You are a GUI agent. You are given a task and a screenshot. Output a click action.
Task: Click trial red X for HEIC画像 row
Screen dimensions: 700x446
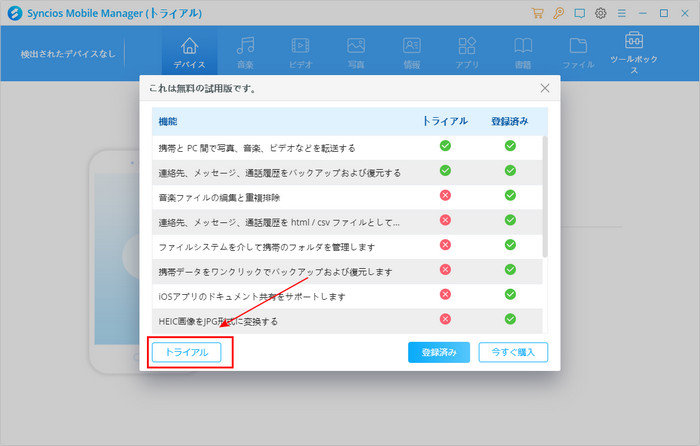point(445,319)
